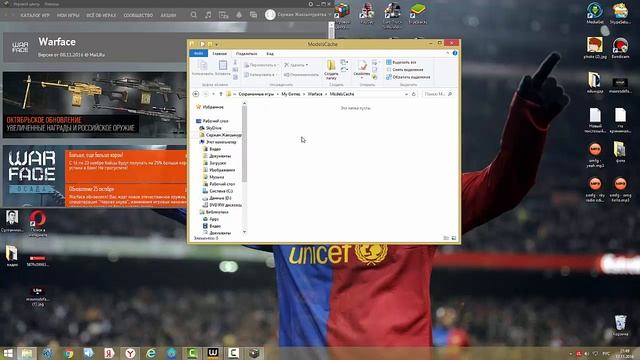Click Создать папку in the ribbon
The width and height of the screenshot is (640, 360).
click(331, 69)
